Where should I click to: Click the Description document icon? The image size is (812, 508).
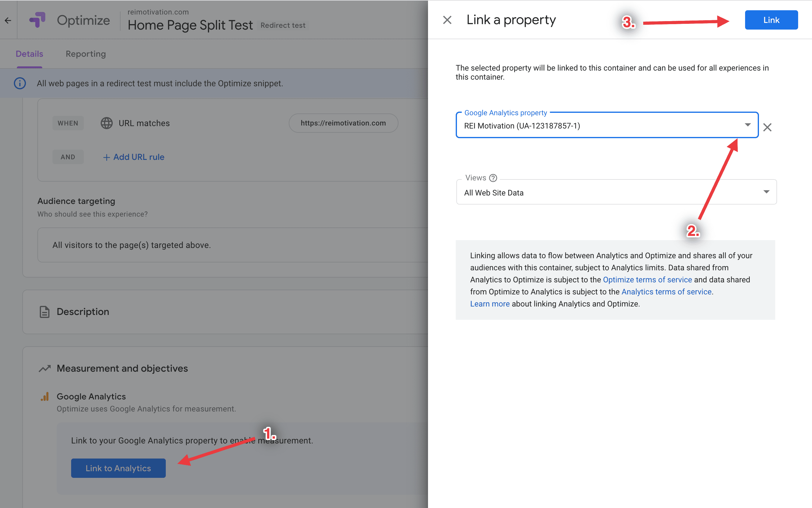tap(44, 311)
